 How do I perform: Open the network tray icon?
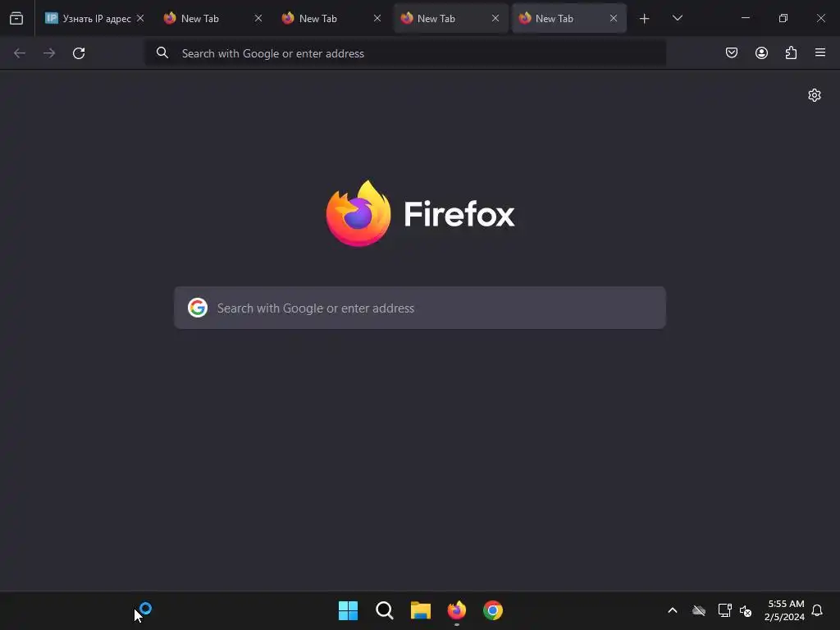coord(724,610)
